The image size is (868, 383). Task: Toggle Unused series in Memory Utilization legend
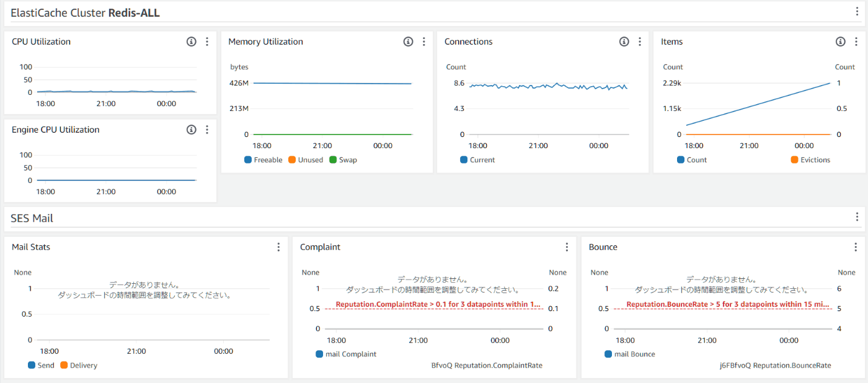(x=306, y=160)
